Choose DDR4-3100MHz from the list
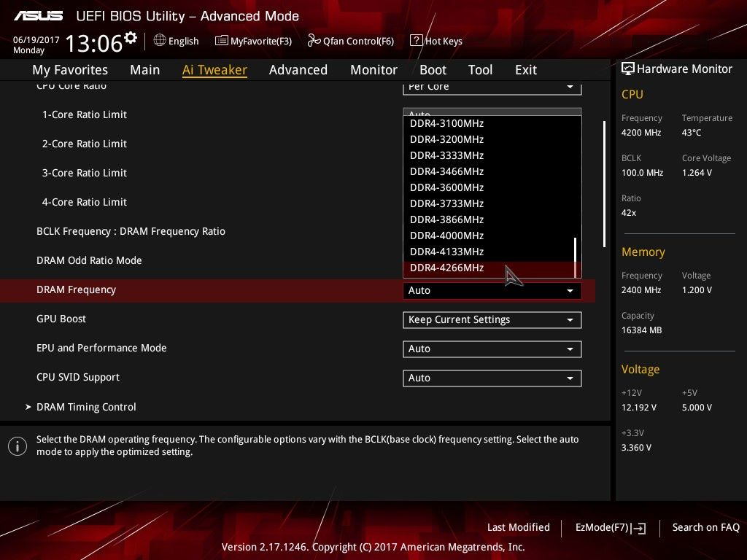This screenshot has width=747, height=560. pos(489,123)
